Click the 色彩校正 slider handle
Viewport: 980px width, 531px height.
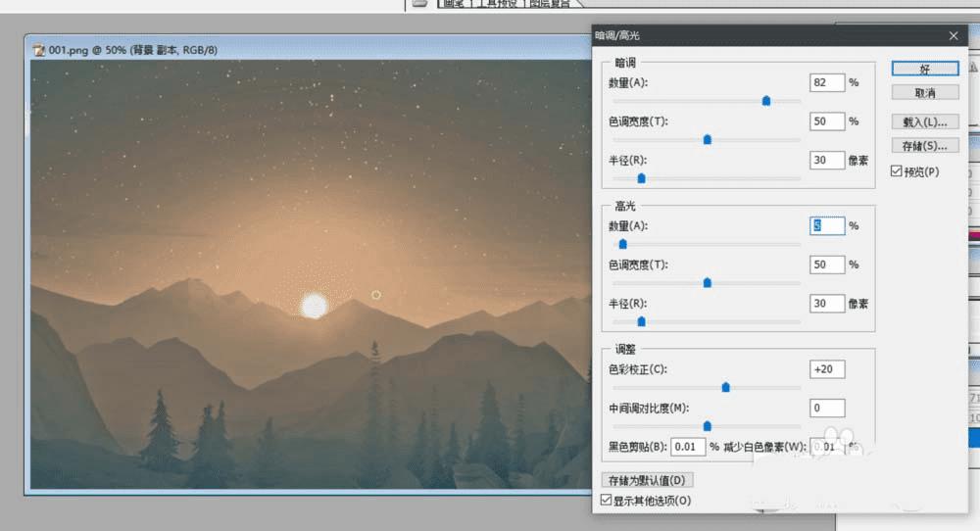tap(725, 387)
